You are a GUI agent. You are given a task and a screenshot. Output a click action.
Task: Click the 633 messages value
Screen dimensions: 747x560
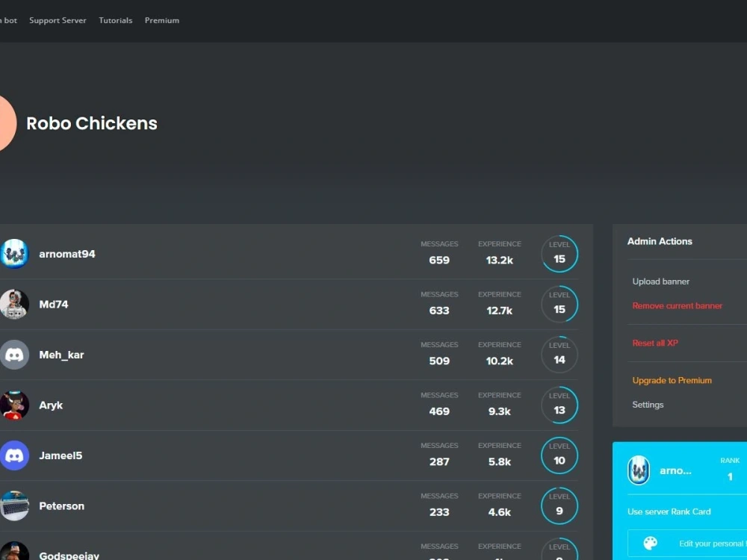point(439,311)
